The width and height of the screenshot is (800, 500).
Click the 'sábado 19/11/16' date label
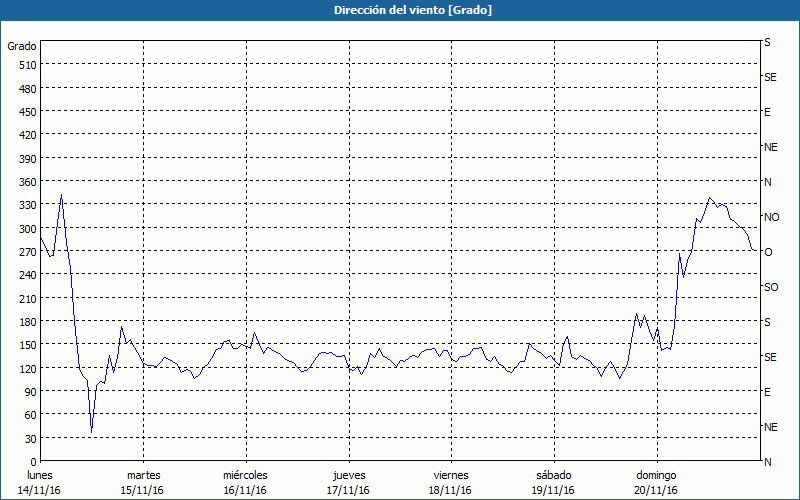click(553, 482)
